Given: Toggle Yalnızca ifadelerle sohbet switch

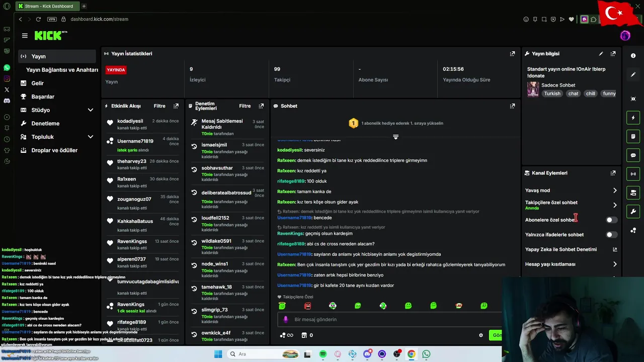Looking at the screenshot, I should 611,235.
